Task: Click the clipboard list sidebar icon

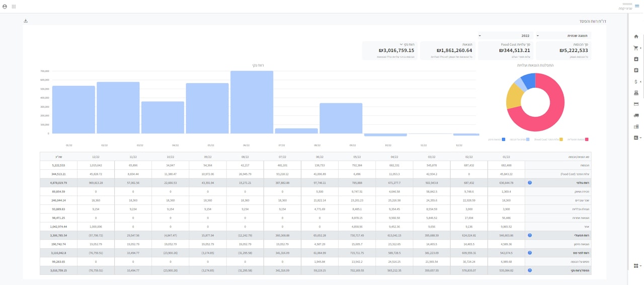Action: pyautogui.click(x=636, y=70)
